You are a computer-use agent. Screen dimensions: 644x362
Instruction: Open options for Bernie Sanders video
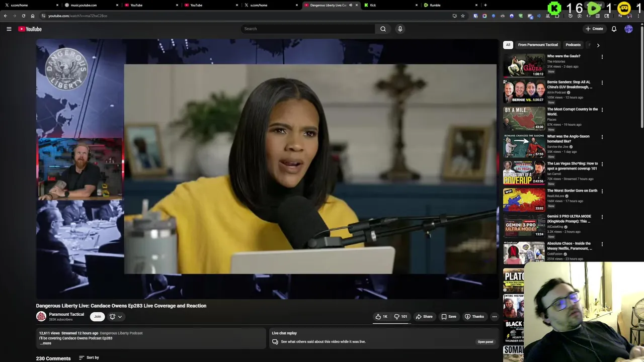[x=602, y=82]
